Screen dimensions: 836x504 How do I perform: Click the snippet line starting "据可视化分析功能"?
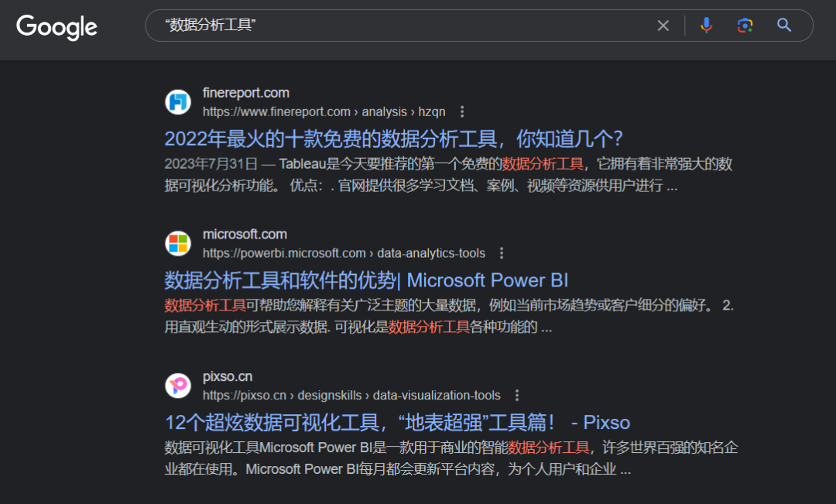tap(420, 186)
